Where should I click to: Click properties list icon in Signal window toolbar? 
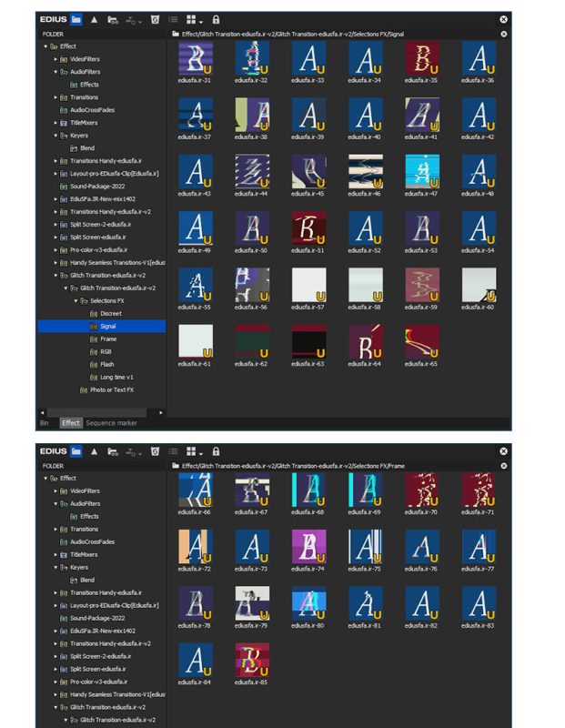click(173, 19)
